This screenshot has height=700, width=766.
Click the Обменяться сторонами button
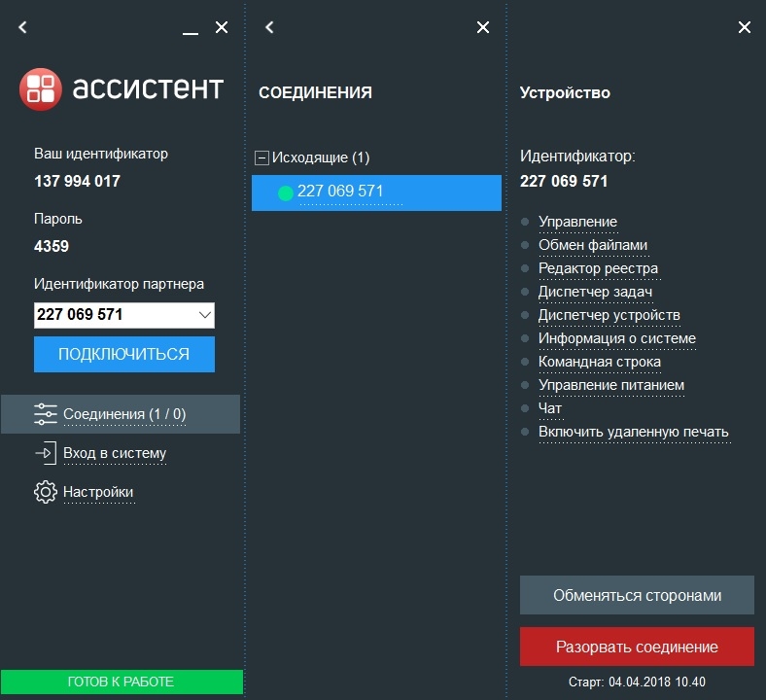(637, 595)
